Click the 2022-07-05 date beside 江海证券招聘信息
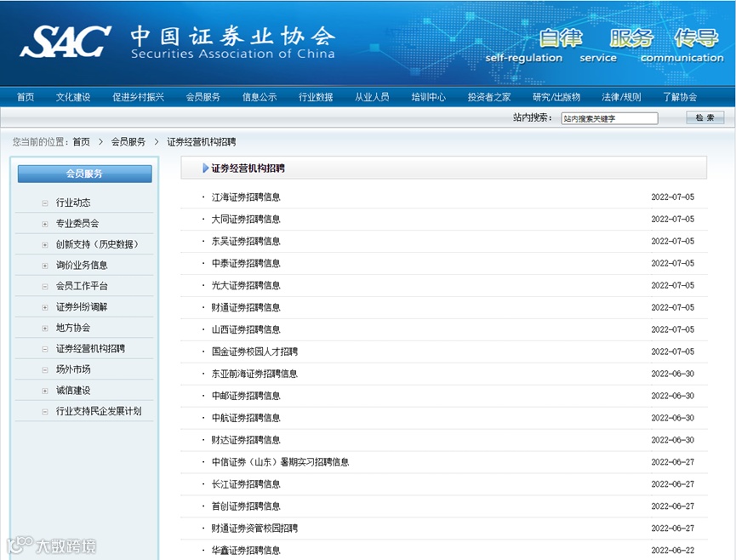736x560 pixels. click(673, 197)
